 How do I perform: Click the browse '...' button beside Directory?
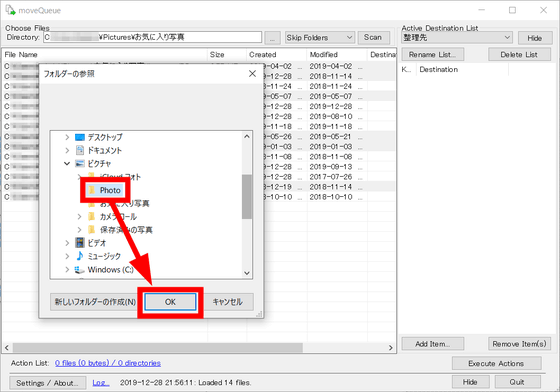click(x=272, y=37)
